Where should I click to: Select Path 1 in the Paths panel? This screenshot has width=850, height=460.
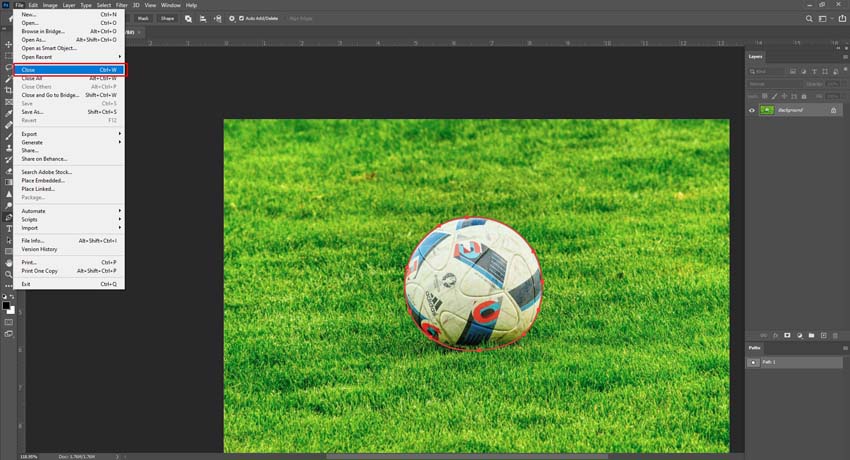795,362
